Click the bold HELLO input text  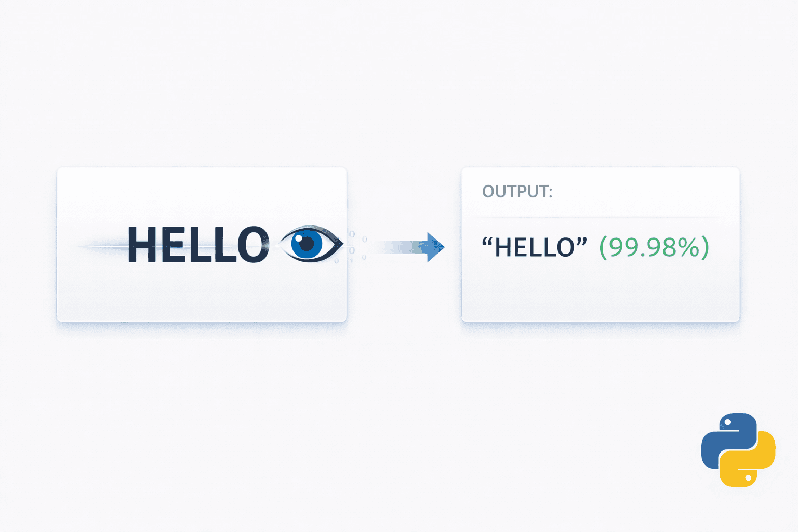coord(198,244)
